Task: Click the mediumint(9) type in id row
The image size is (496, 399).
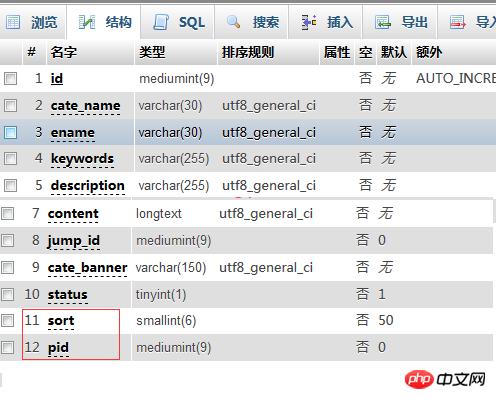Action: point(177,79)
